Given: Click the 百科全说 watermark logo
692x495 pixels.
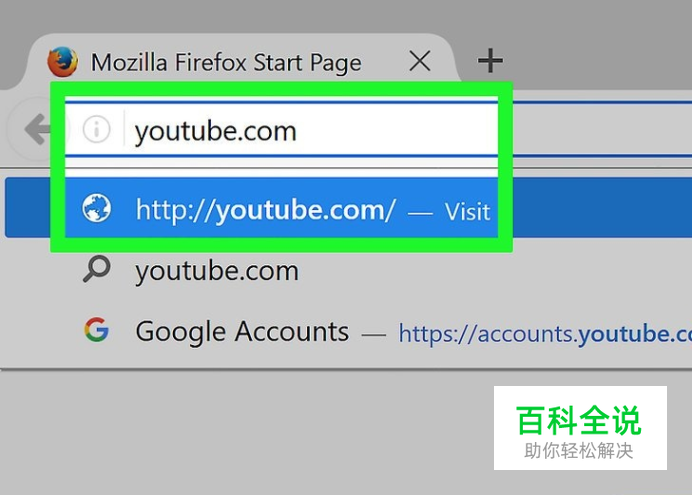Looking at the screenshot, I should (579, 420).
